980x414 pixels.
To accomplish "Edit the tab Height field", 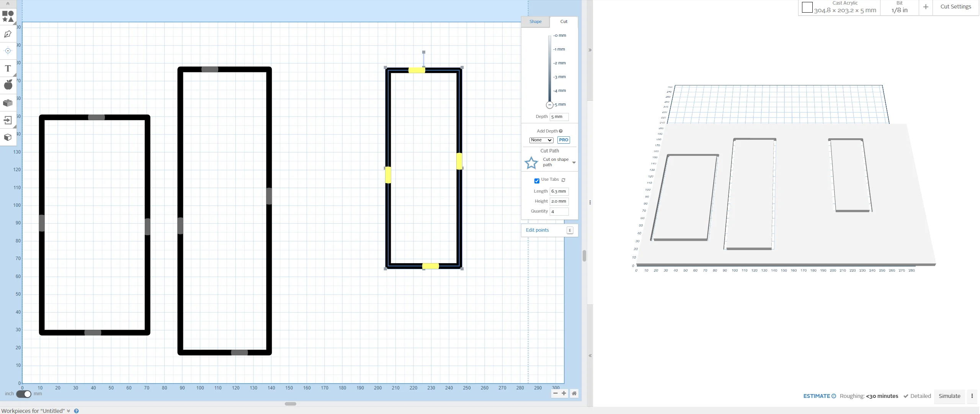I will coord(559,201).
